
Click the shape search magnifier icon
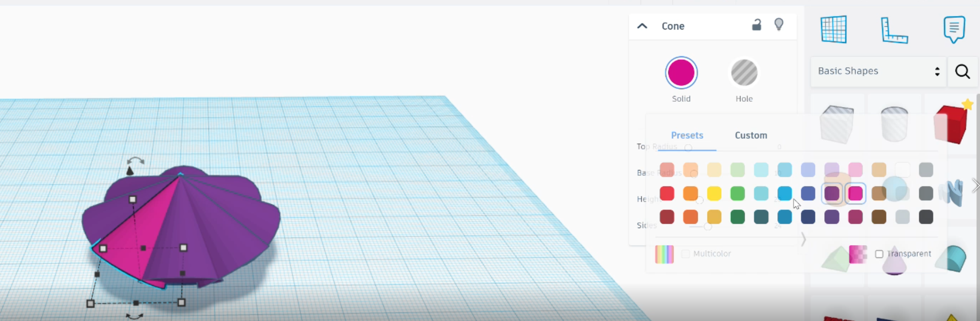click(963, 72)
